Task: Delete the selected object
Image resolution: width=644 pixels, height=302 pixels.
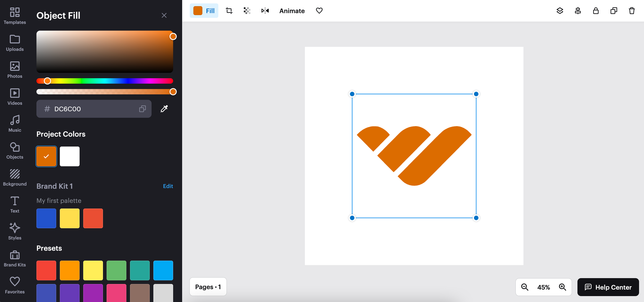Action: click(x=631, y=11)
